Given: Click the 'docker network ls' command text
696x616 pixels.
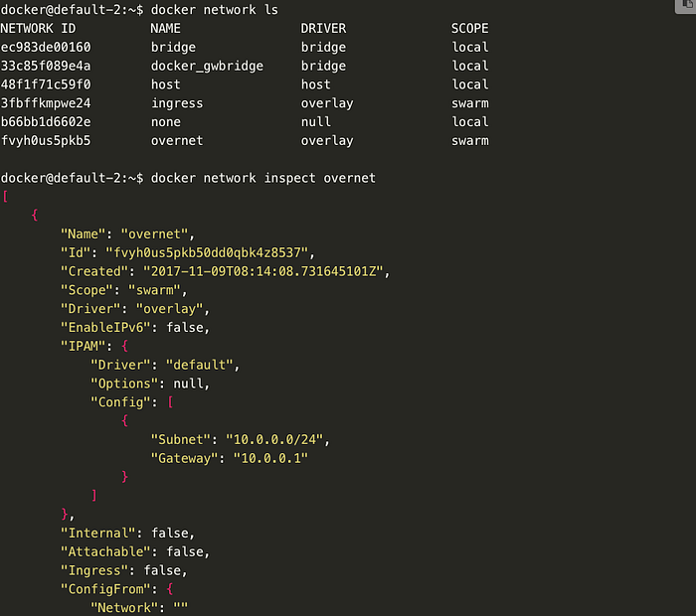Looking at the screenshot, I should (x=215, y=9).
